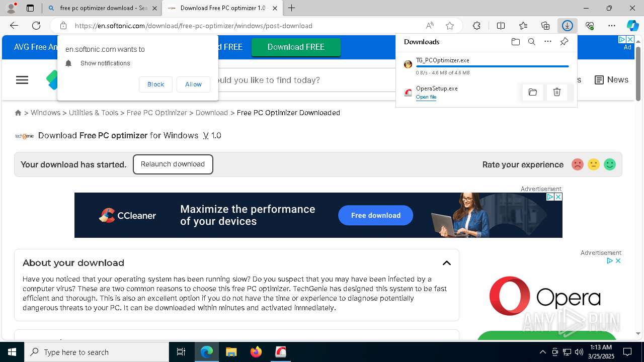Image resolution: width=644 pixels, height=362 pixels.
Task: Go to Softonic home via breadcrumb house
Action: tap(18, 113)
